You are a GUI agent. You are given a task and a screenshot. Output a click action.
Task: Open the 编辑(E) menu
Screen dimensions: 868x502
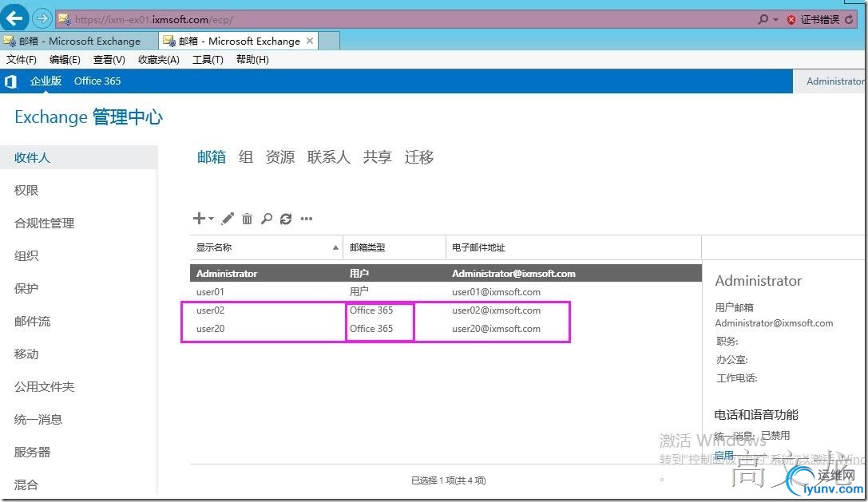(65, 59)
